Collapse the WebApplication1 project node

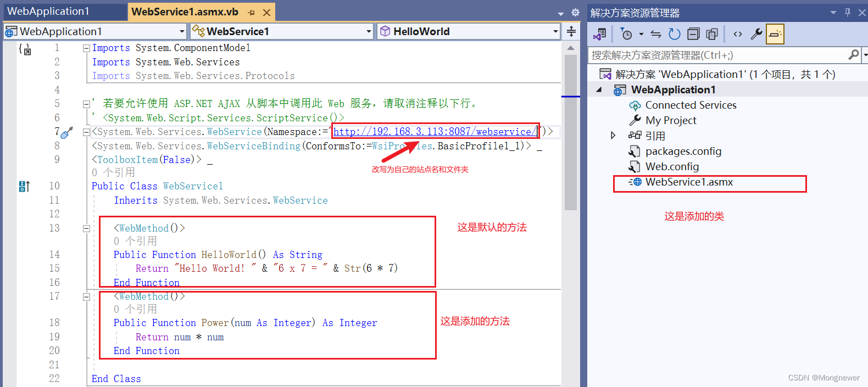599,89
